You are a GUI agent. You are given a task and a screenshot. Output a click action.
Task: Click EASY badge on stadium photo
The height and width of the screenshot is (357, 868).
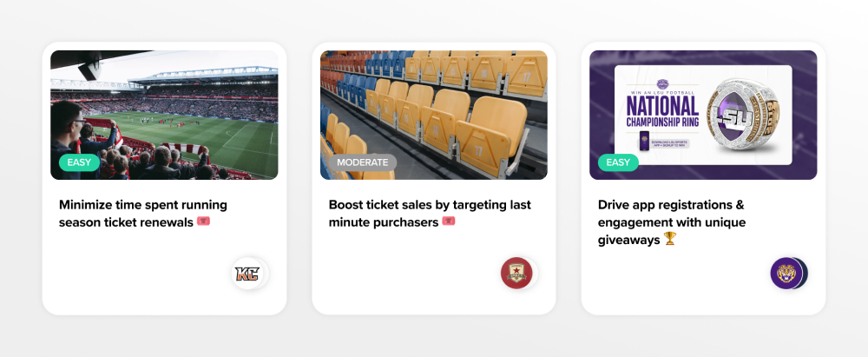point(80,162)
